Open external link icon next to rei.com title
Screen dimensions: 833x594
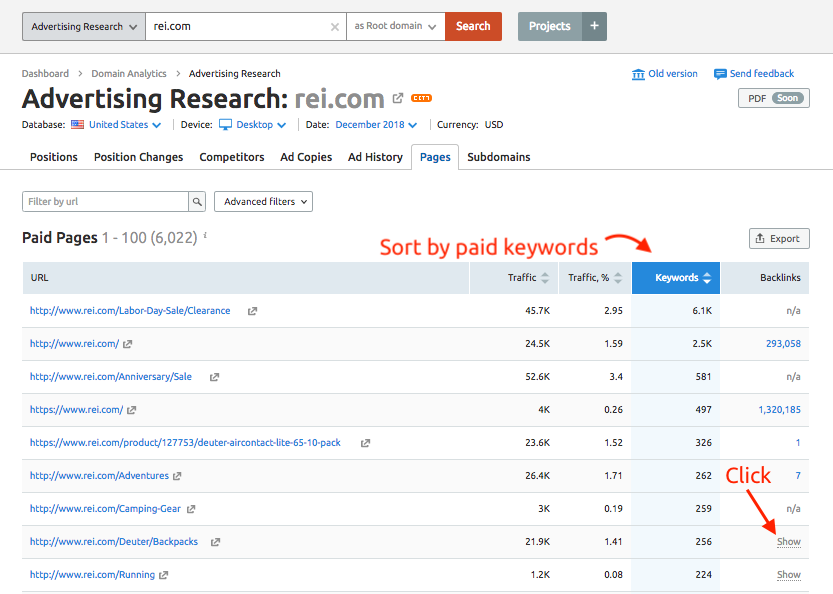tap(398, 99)
